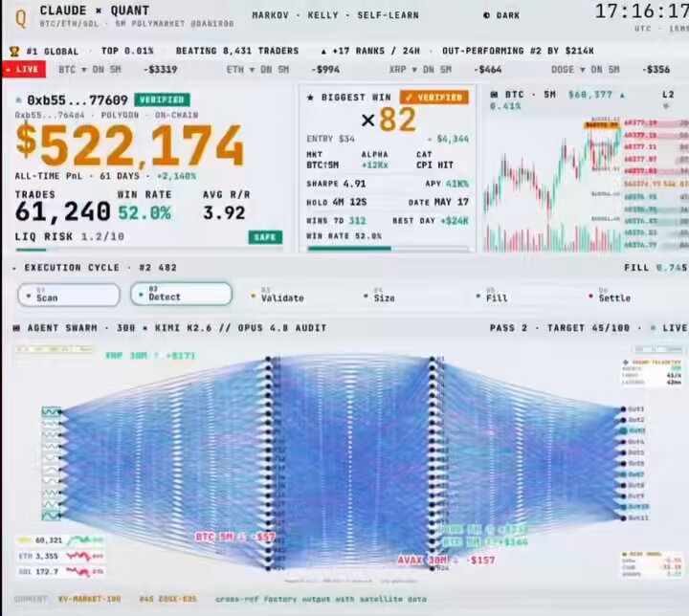
Task: Click the AVAX 30M -$157 label
Action: tap(446, 561)
